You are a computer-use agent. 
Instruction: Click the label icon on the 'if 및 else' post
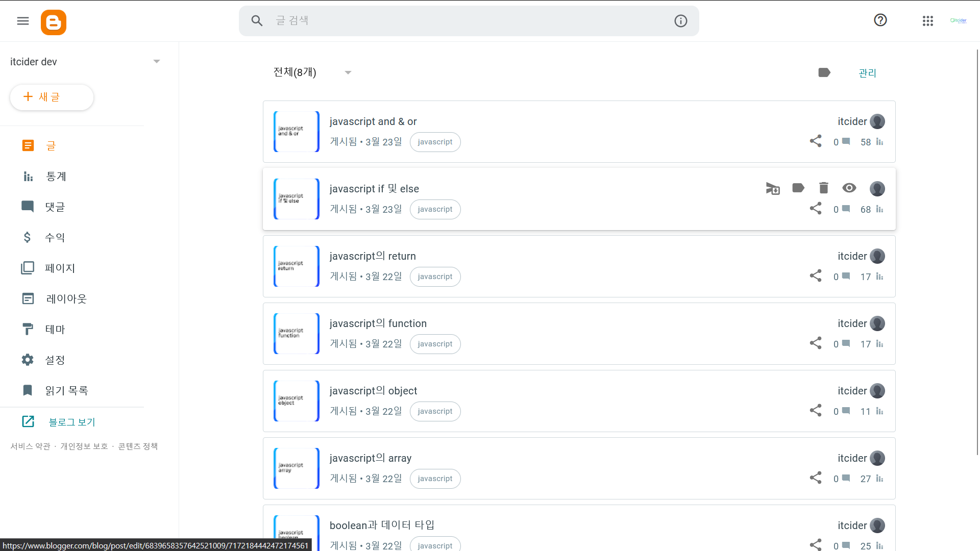point(798,188)
